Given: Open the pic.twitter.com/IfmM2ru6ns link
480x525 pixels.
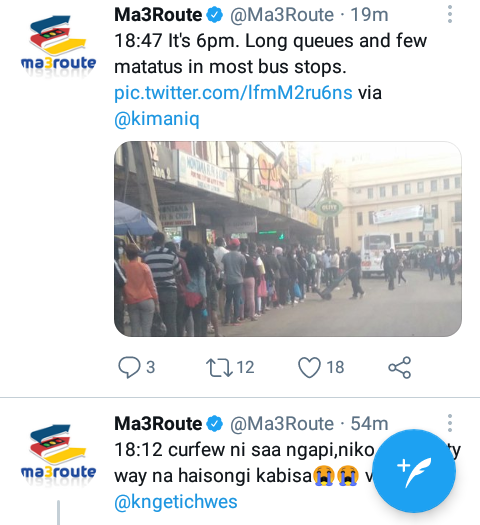Looking at the screenshot, I should pos(233,93).
